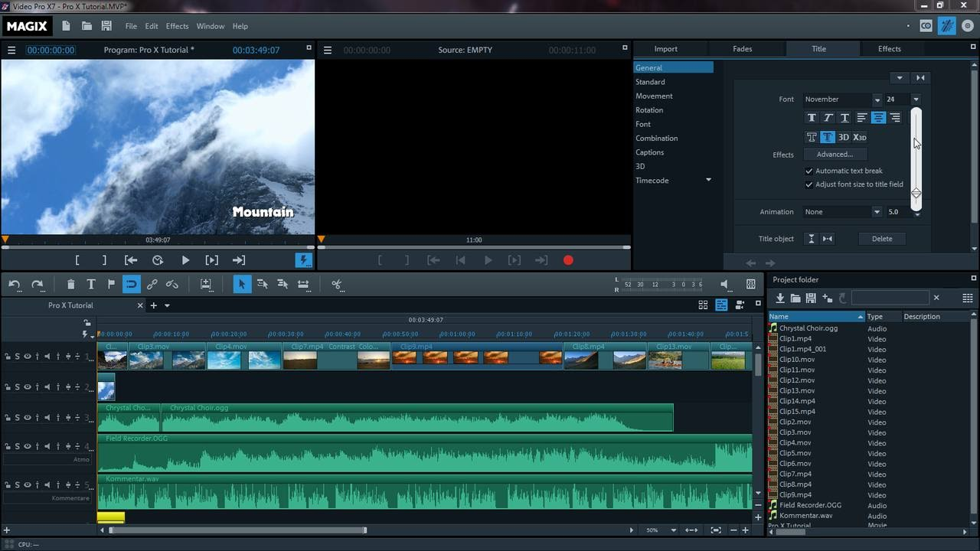Click the red record button in source monitor
980x551 pixels.
pos(568,260)
